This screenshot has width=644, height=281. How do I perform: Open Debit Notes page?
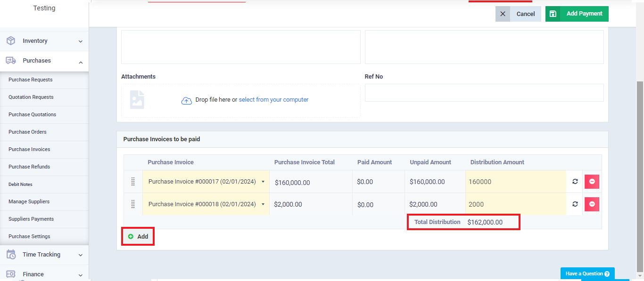20,184
